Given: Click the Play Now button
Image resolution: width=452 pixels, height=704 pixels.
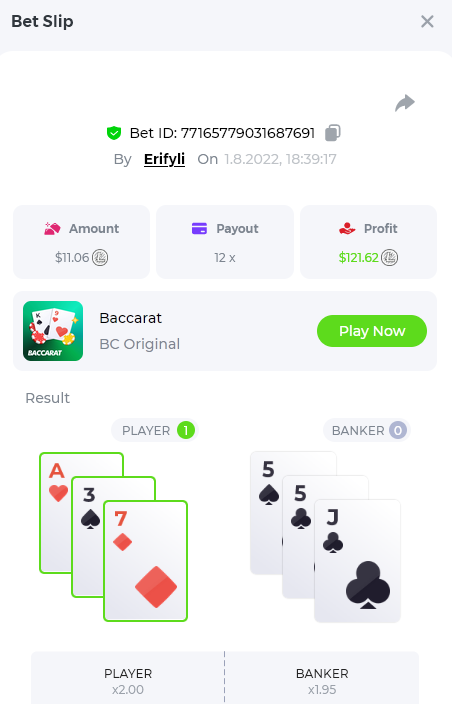Looking at the screenshot, I should pyautogui.click(x=372, y=331).
